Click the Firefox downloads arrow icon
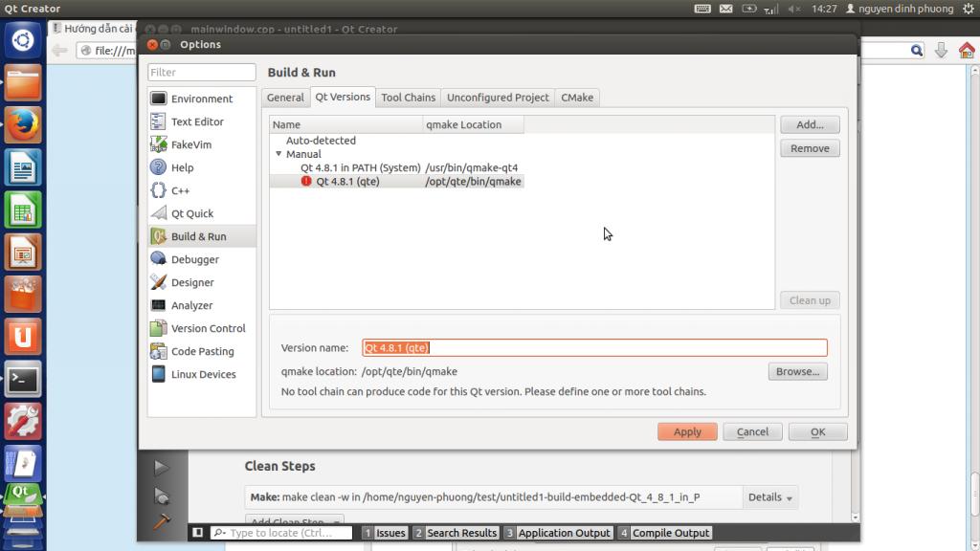The image size is (980, 551). pyautogui.click(x=941, y=51)
